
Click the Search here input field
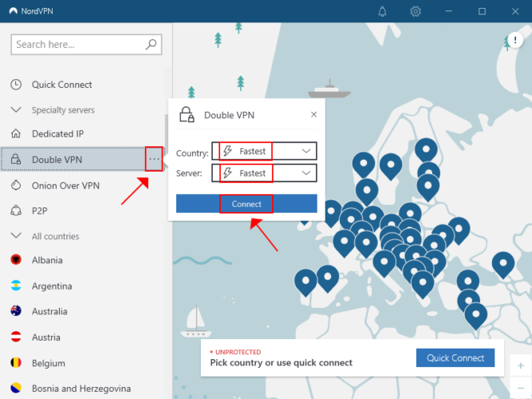click(86, 44)
